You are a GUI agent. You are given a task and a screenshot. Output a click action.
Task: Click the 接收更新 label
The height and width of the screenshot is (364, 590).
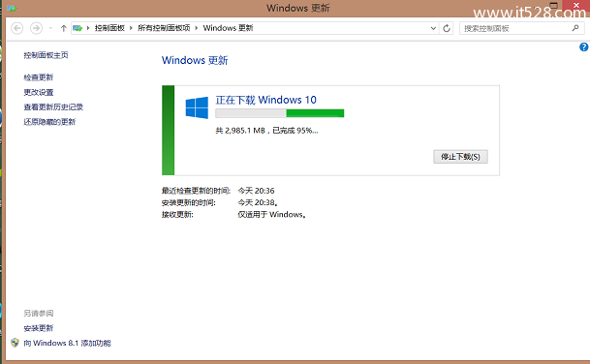click(x=177, y=214)
